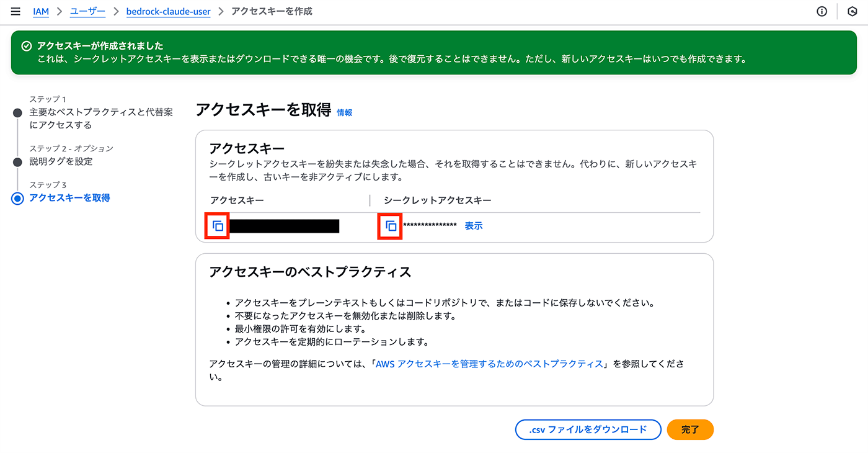Copy the access key to clipboard
The width and height of the screenshot is (868, 453).
[x=218, y=226]
